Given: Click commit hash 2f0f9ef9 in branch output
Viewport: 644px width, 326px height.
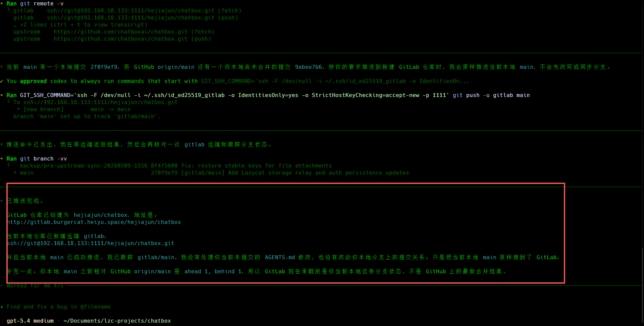Looking at the screenshot, I should 164,173.
